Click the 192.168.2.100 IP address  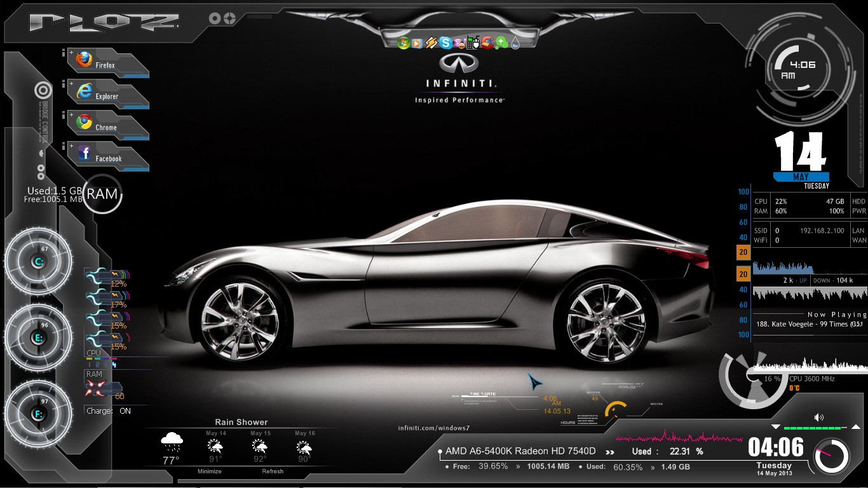point(822,231)
